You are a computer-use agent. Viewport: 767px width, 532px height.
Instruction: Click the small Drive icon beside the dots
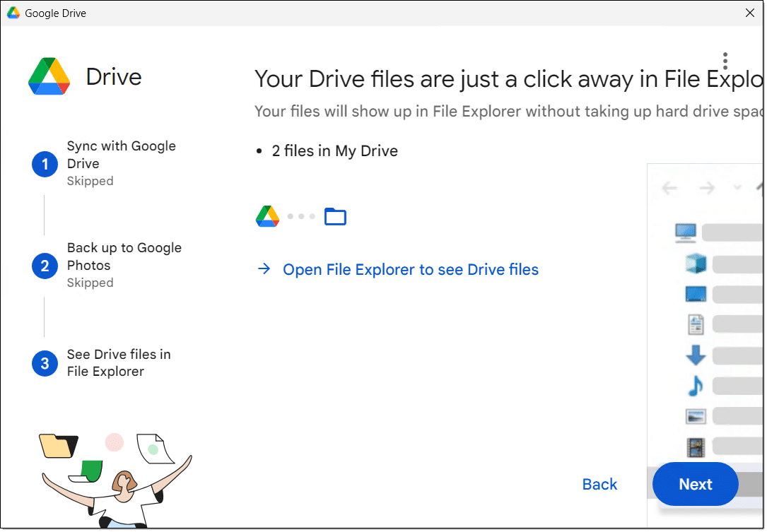tap(267, 216)
